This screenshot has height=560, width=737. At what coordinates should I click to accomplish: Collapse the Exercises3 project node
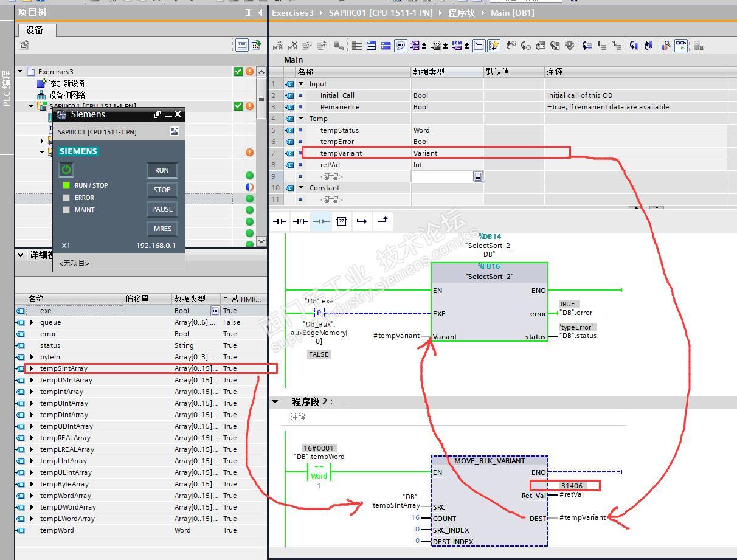pyautogui.click(x=20, y=71)
